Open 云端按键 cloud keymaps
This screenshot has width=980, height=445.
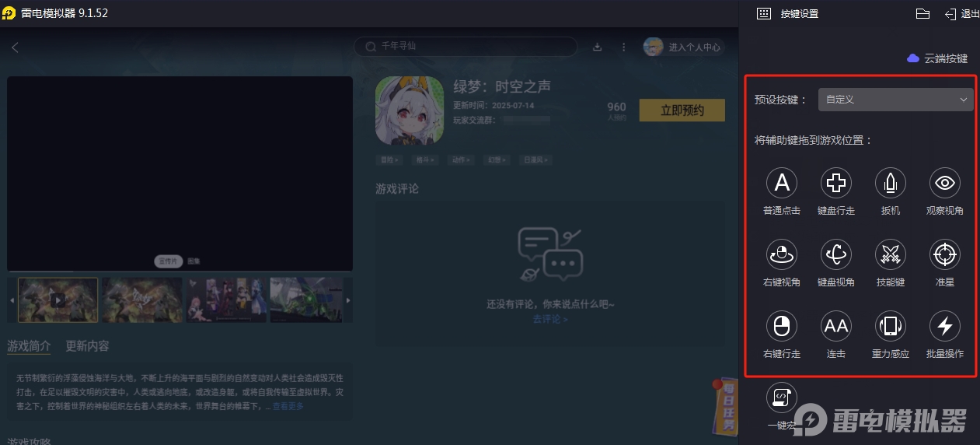[x=937, y=58]
